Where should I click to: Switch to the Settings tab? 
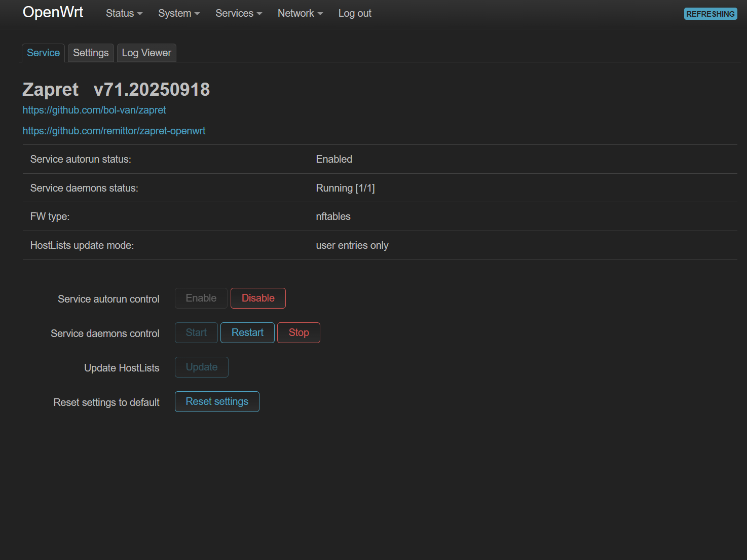coord(91,53)
